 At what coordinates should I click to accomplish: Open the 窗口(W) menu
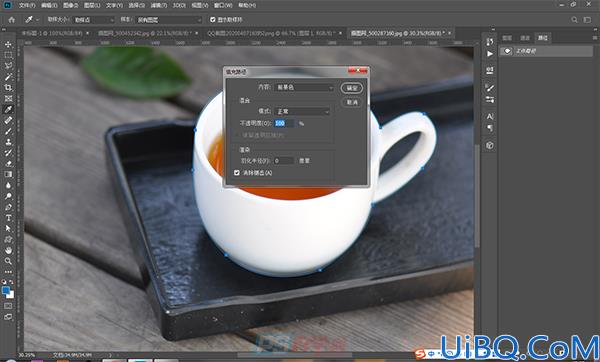click(x=223, y=5)
